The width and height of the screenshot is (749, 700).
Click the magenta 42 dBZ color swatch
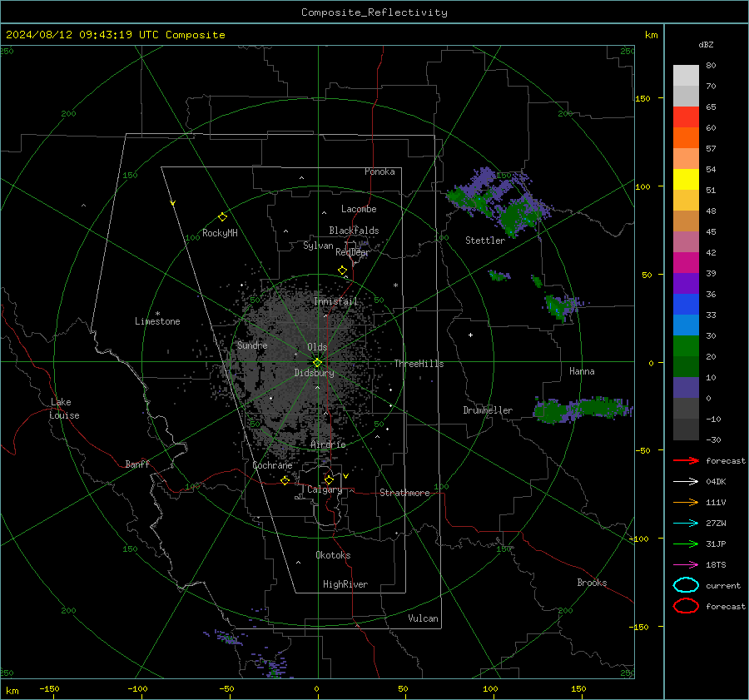click(686, 262)
